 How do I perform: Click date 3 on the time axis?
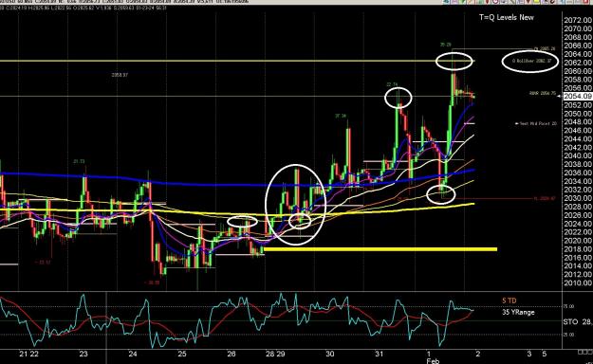click(x=529, y=355)
